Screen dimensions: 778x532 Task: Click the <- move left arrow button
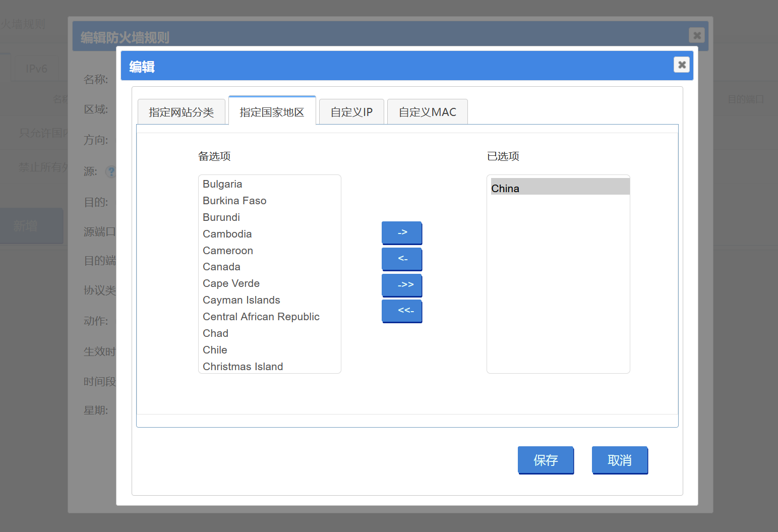(x=402, y=259)
